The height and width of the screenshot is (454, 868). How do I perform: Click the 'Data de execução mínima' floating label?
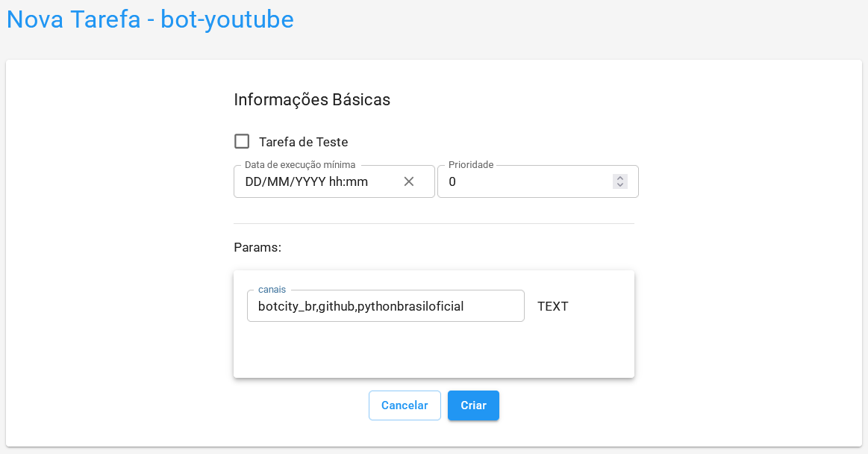pyautogui.click(x=300, y=164)
